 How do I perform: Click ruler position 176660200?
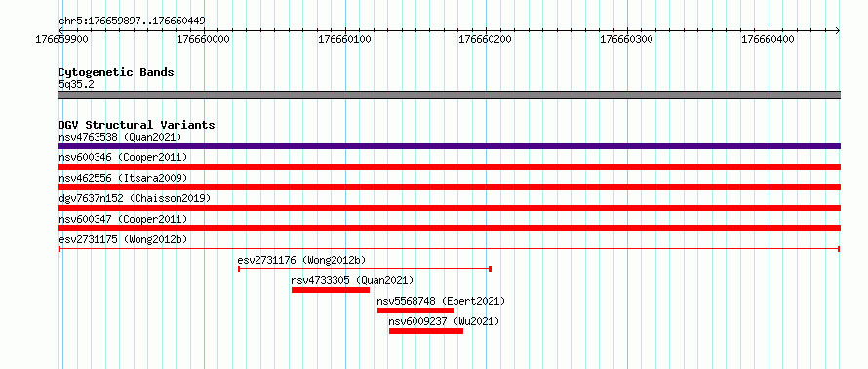coord(486,39)
